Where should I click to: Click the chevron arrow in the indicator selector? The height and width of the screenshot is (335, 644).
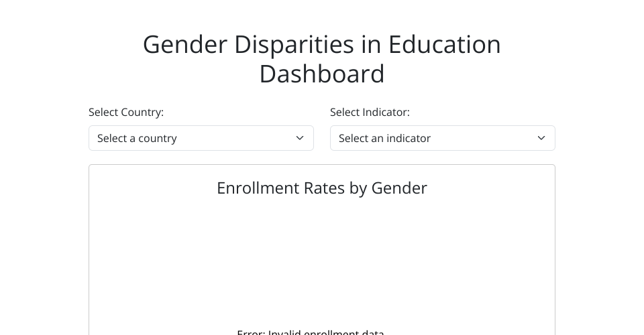point(541,138)
